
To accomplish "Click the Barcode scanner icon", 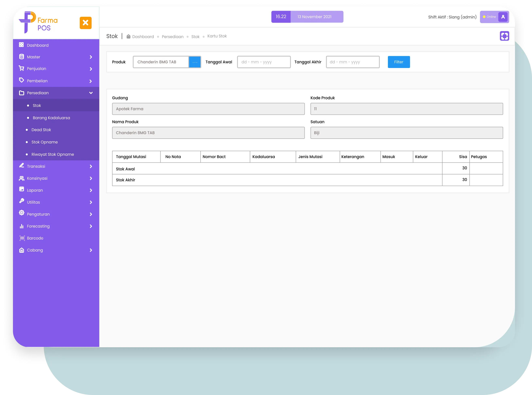I will [x=22, y=238].
